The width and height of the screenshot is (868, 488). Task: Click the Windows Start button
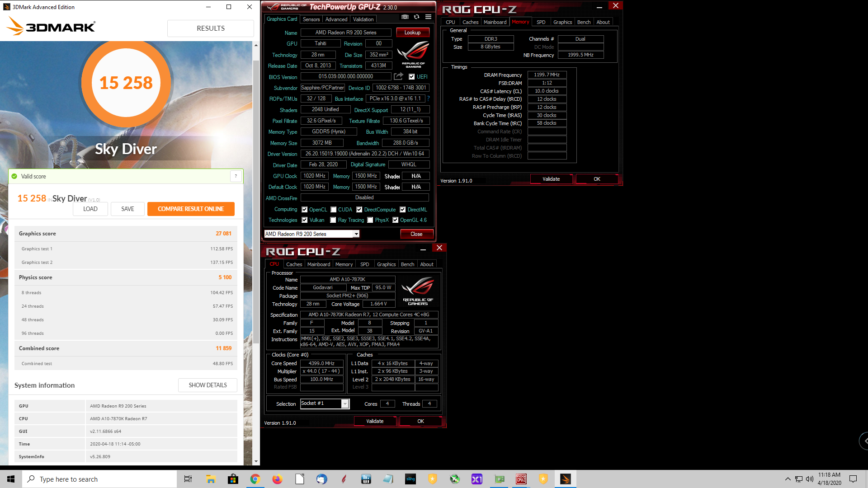tap(11, 479)
